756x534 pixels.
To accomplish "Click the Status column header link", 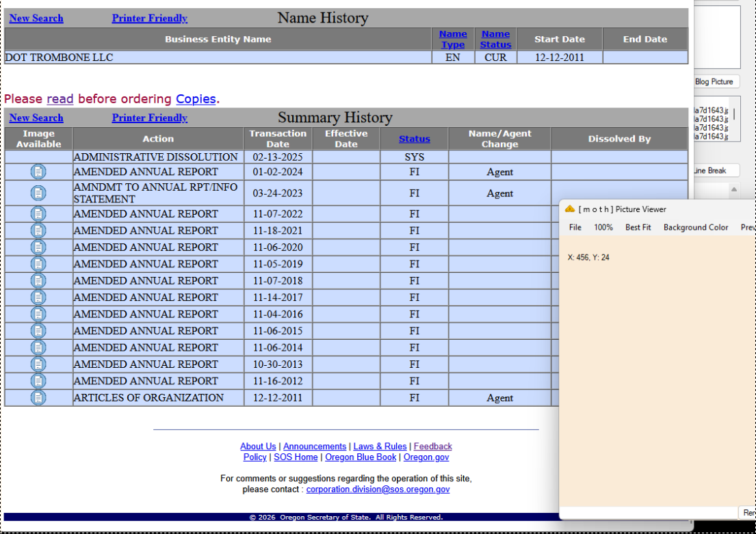I will point(414,139).
